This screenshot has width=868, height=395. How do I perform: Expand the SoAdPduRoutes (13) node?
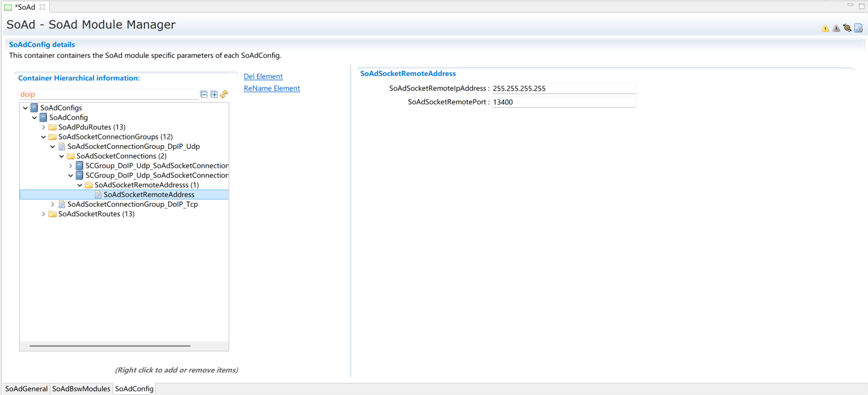pyautogui.click(x=44, y=127)
